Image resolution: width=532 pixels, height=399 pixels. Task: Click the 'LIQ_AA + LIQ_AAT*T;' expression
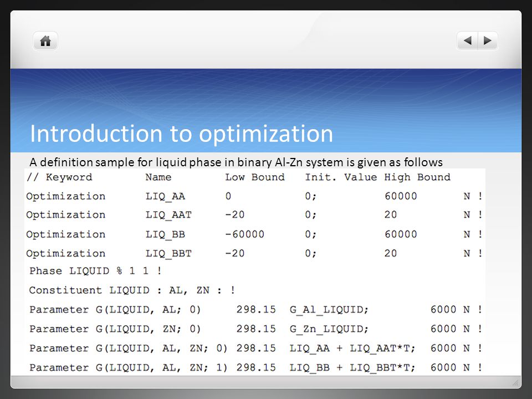352,349
